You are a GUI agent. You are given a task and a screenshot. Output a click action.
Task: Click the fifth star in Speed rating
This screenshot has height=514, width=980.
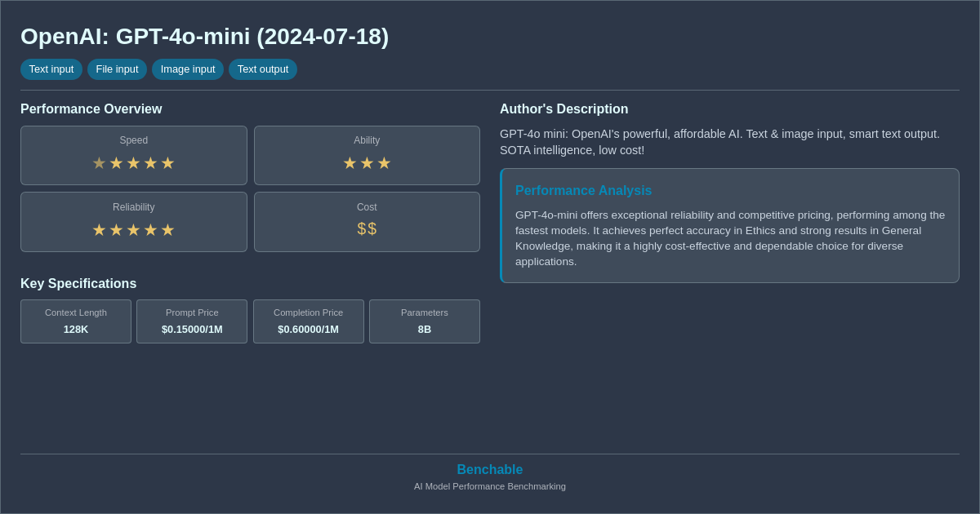(167, 162)
